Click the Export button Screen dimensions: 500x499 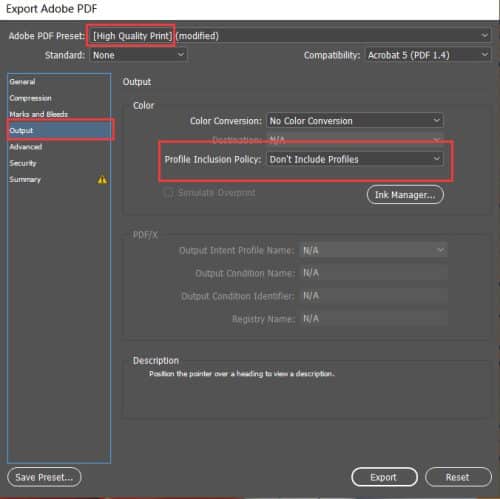pyautogui.click(x=384, y=477)
